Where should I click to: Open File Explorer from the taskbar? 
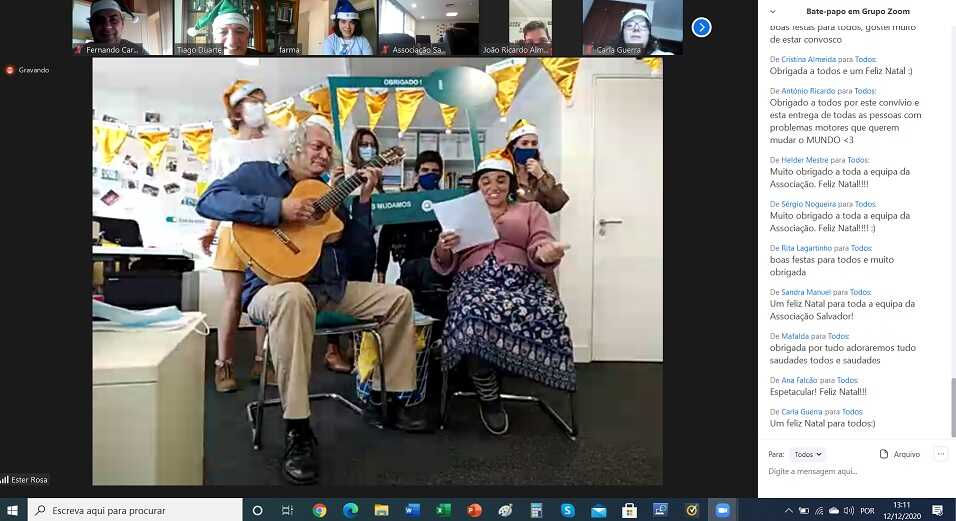pos(382,510)
